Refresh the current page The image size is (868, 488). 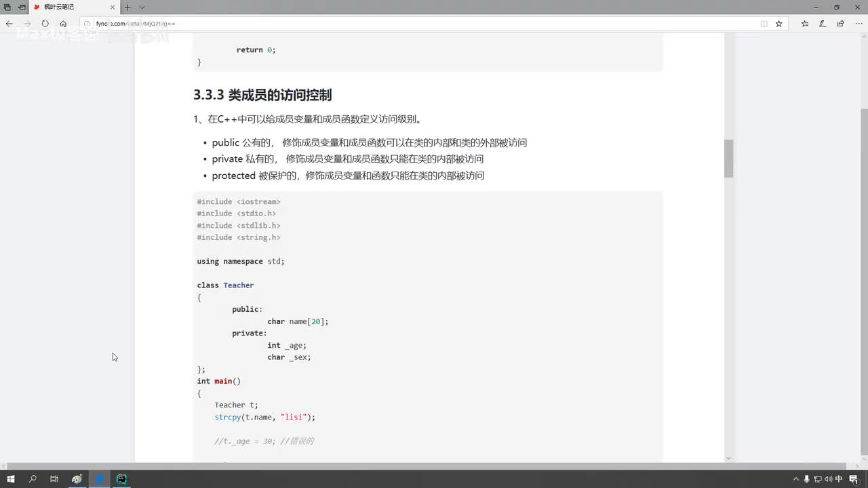click(45, 23)
